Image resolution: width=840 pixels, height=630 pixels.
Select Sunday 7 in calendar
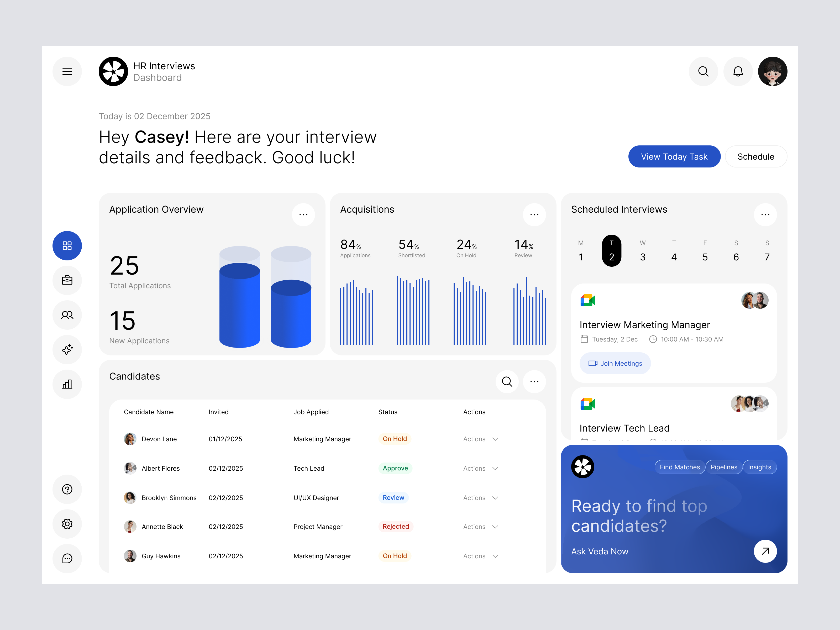point(767,251)
